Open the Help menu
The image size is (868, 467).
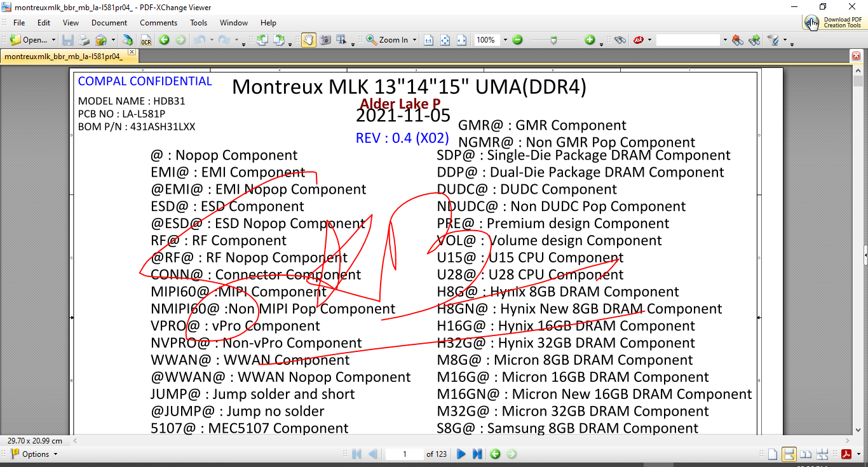pyautogui.click(x=268, y=23)
